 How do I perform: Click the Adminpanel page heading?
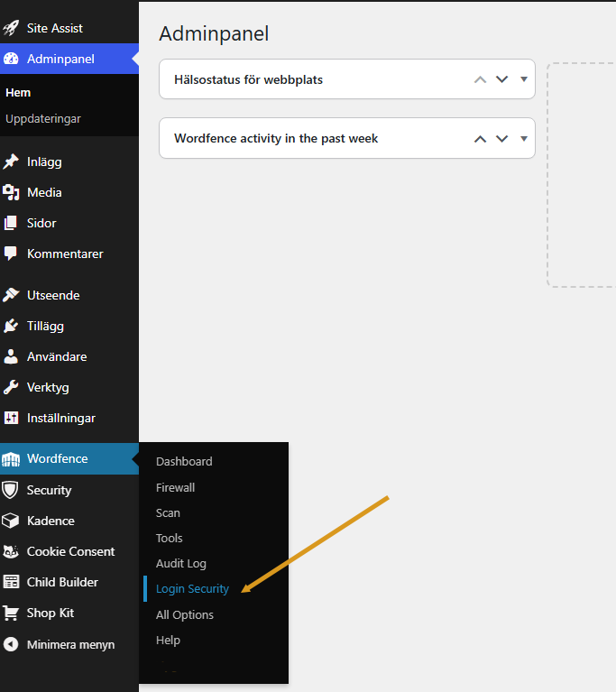[x=214, y=34]
